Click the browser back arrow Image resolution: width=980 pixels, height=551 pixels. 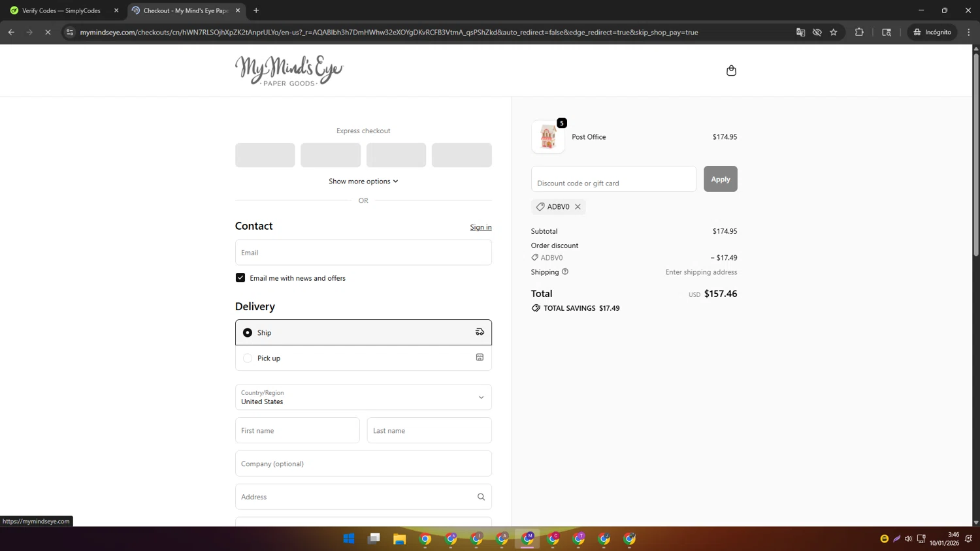[11, 32]
